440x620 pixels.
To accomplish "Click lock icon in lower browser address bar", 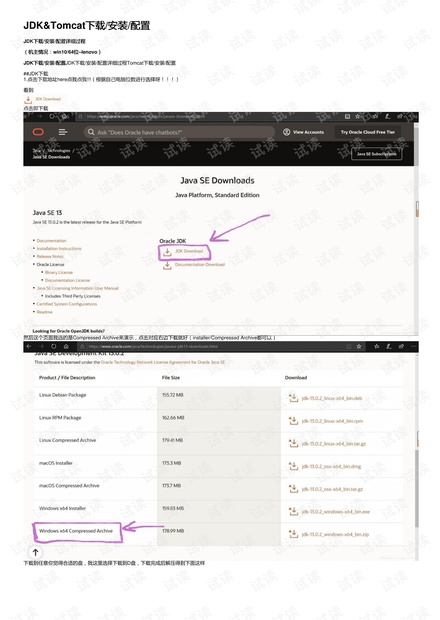I will tap(83, 346).
